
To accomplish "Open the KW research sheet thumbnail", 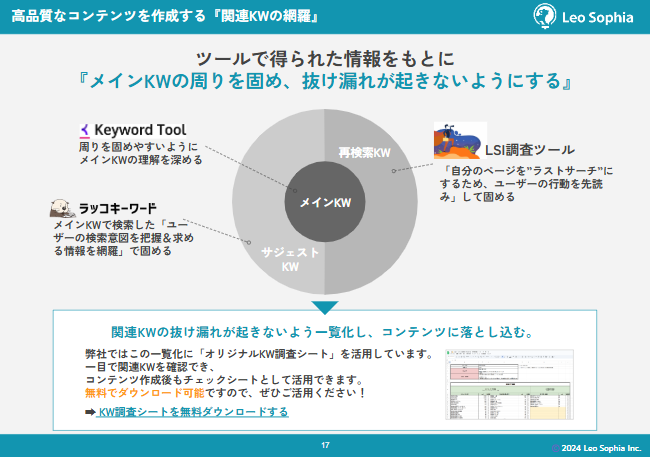I will click(x=509, y=384).
